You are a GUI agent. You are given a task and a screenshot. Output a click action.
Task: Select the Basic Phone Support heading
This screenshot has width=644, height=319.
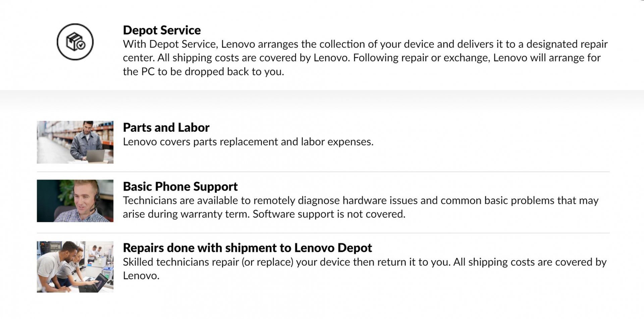[x=180, y=186]
